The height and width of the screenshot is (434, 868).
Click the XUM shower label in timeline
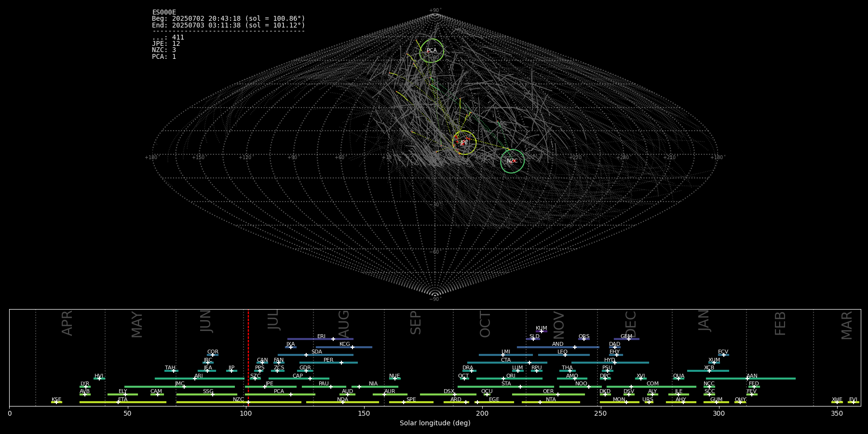click(714, 360)
